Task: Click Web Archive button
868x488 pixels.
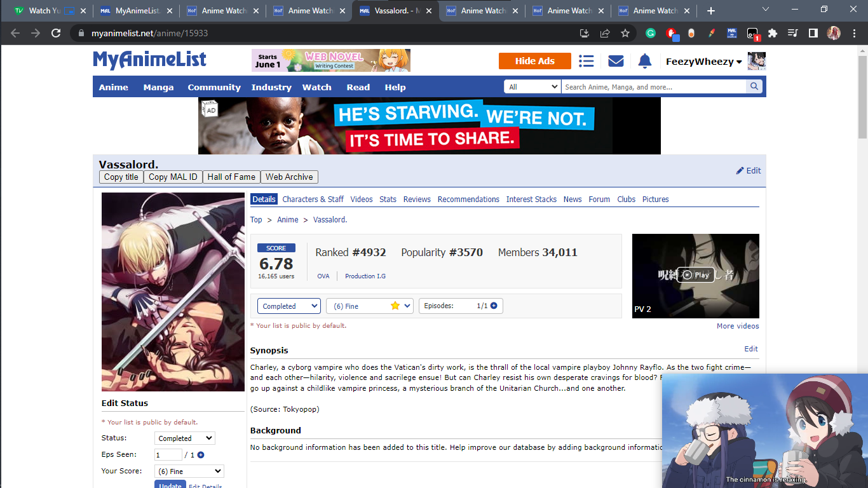Action: [x=289, y=177]
